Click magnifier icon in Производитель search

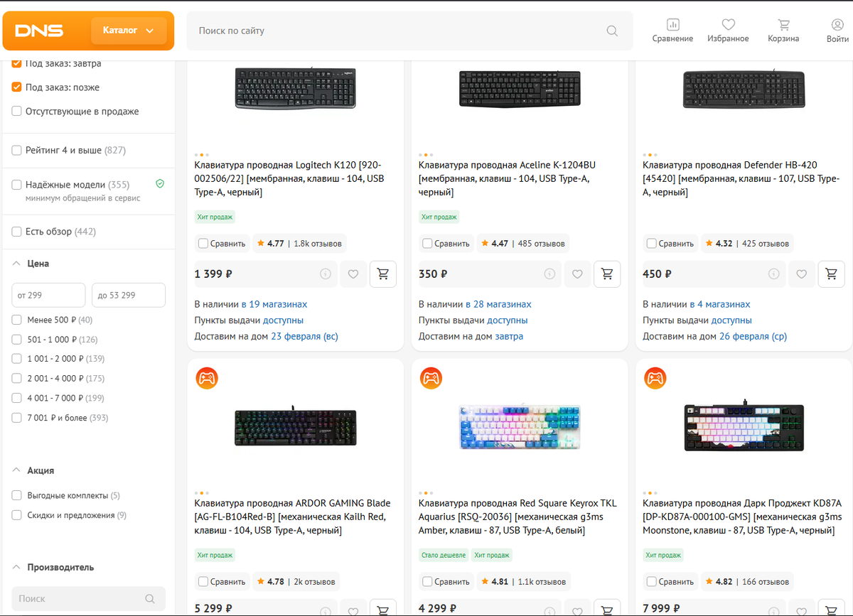149,598
